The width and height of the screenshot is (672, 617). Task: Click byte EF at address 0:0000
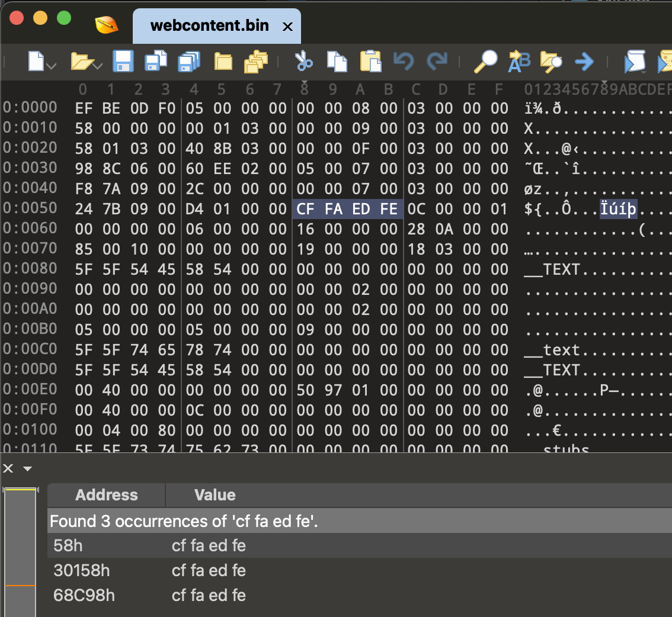click(84, 108)
